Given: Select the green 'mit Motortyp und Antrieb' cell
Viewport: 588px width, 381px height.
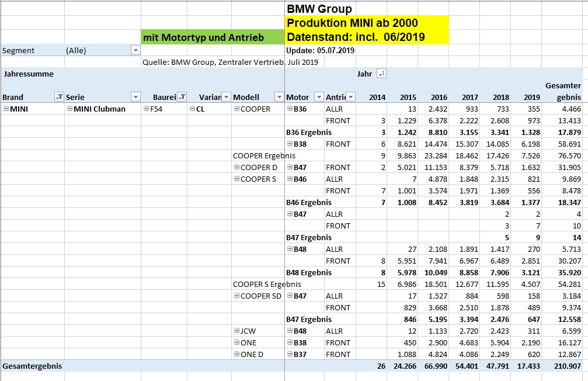Looking at the screenshot, I should click(x=213, y=37).
